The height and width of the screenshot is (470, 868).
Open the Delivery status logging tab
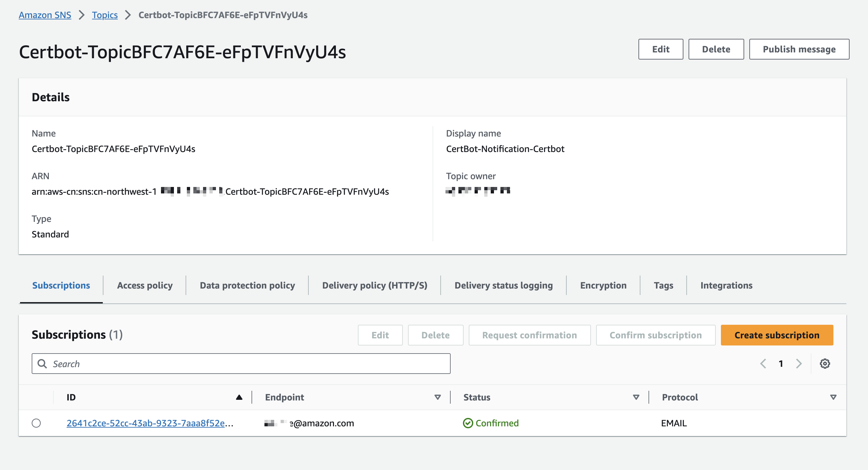[x=503, y=285]
